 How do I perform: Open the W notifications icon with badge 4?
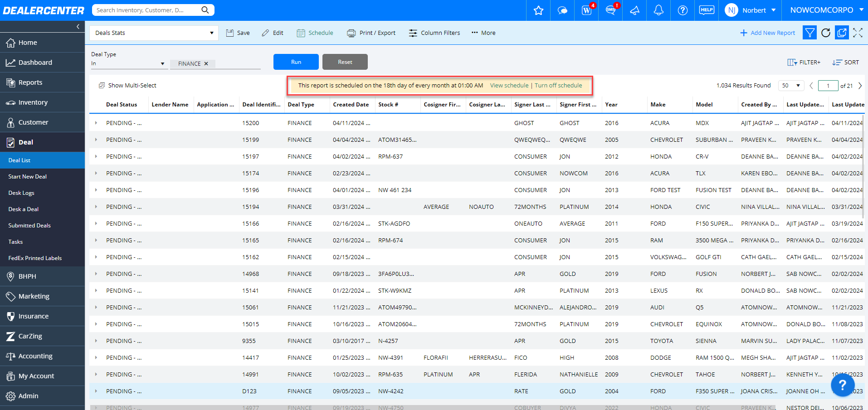[587, 10]
